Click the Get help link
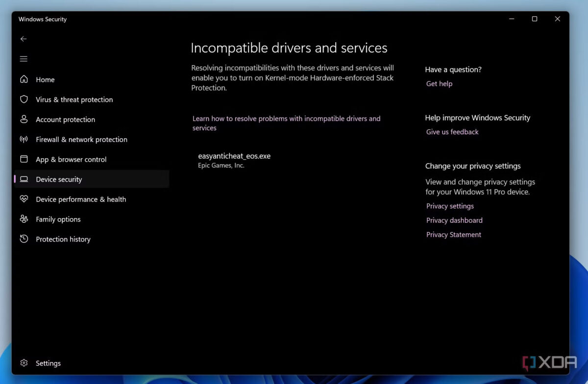Image resolution: width=588 pixels, height=384 pixels. click(439, 84)
